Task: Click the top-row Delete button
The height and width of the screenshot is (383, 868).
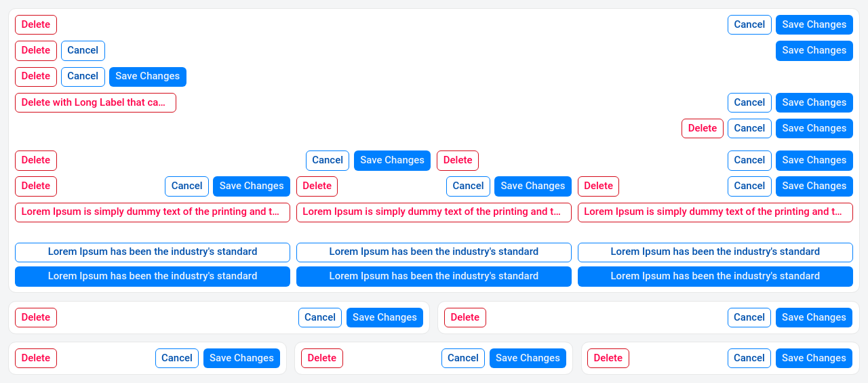Action: [36, 25]
